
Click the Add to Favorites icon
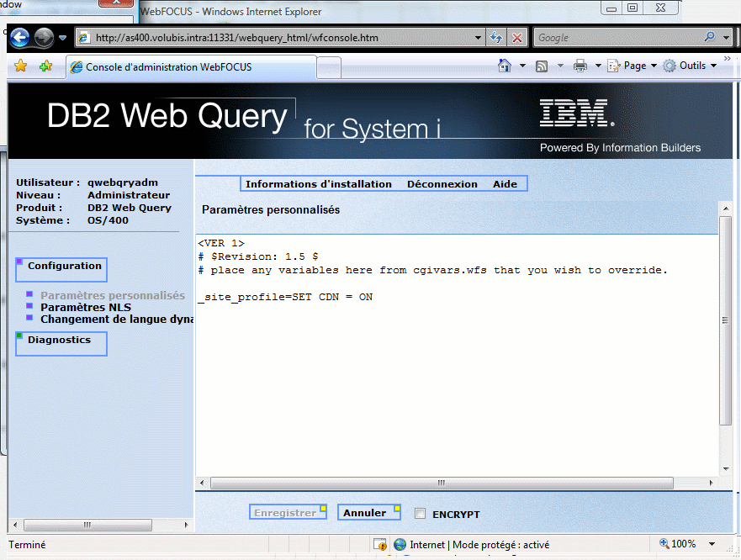(x=46, y=66)
